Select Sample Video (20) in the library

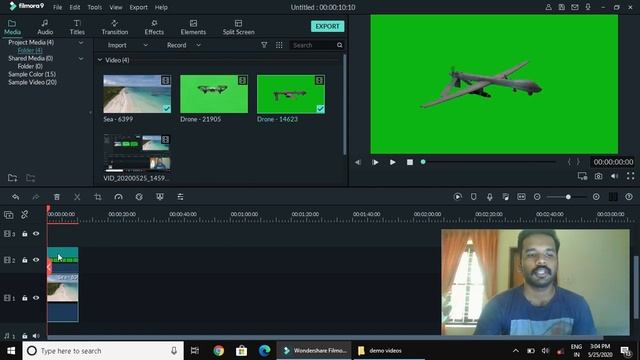(32, 82)
